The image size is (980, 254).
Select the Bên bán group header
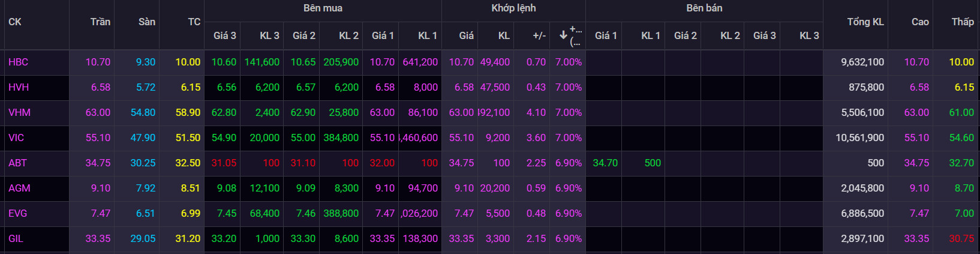(x=704, y=8)
